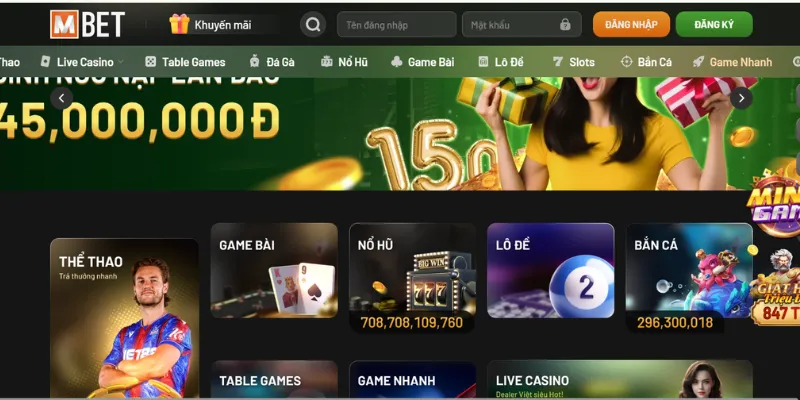Click the lock icon in the password field
The image size is (800, 400).
tap(565, 24)
